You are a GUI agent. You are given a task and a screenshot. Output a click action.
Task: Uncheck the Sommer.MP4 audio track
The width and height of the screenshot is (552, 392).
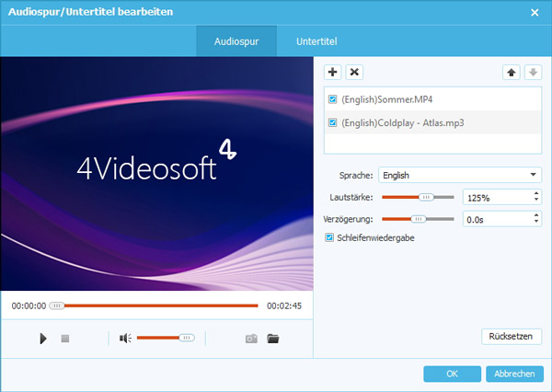333,98
